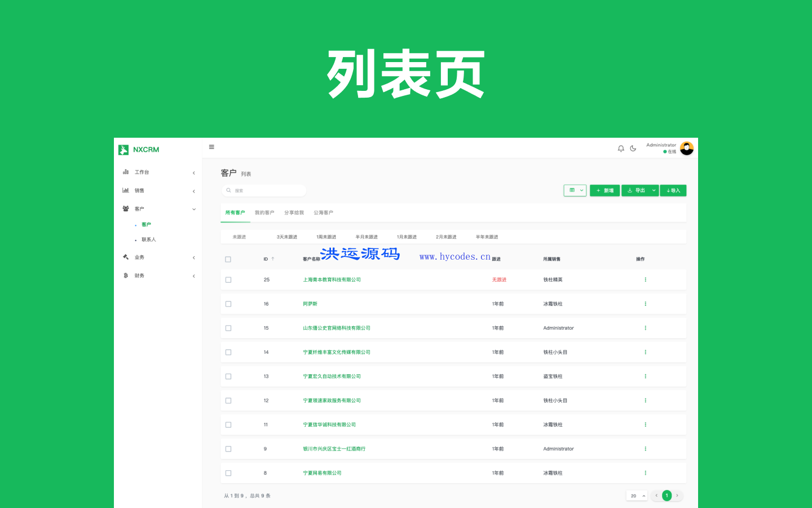Switch to 我的客户 tab
The height and width of the screenshot is (508, 812).
point(264,213)
